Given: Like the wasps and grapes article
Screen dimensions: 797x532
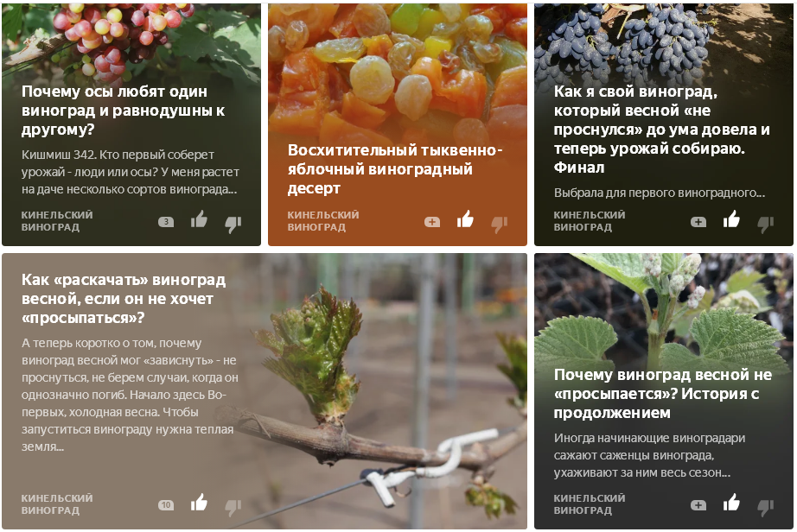Looking at the screenshot, I should click(199, 220).
